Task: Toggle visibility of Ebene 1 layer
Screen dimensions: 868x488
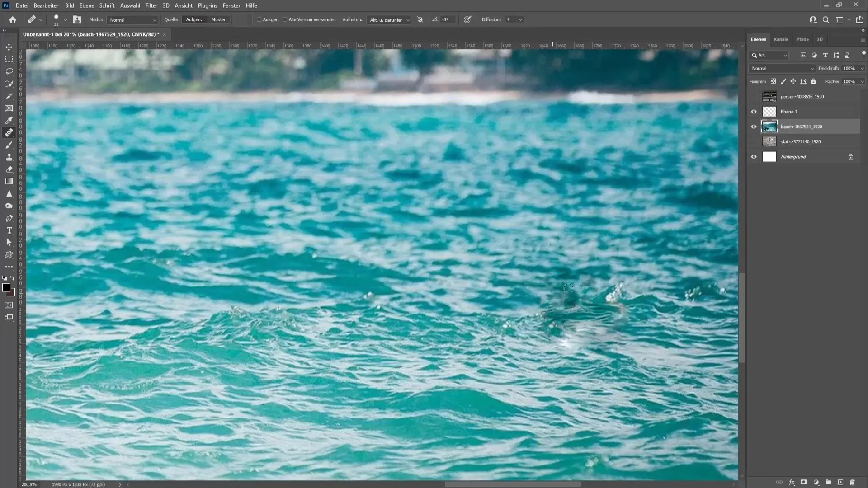Action: (754, 112)
